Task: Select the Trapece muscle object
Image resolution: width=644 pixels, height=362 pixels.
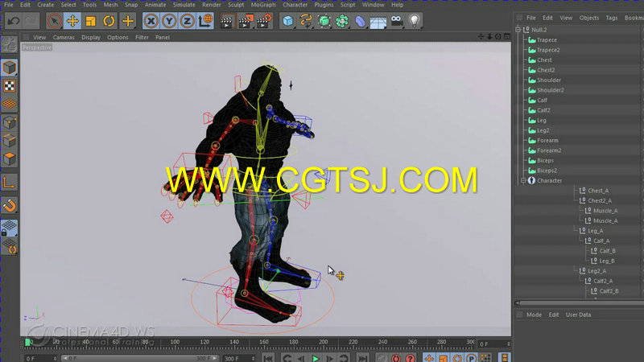Action: point(547,39)
